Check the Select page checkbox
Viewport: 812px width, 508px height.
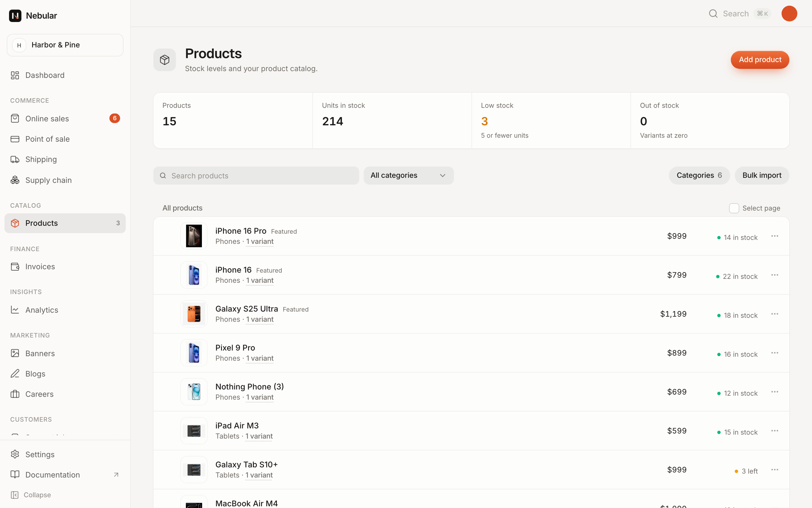coord(734,208)
